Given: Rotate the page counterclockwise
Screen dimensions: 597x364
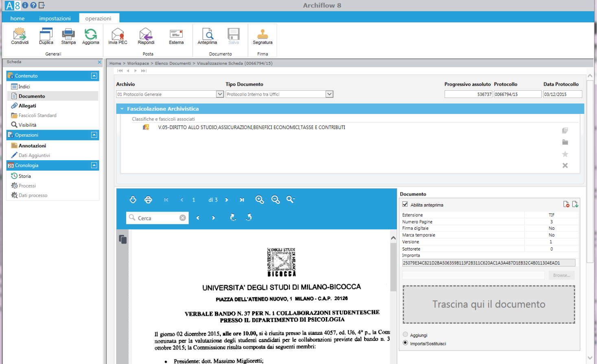Looking at the screenshot, I should (x=249, y=218).
